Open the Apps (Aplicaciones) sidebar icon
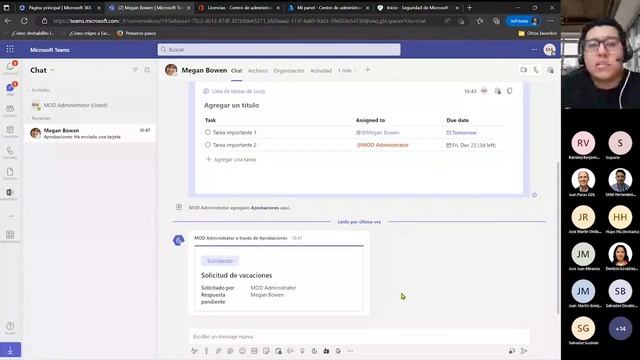The height and width of the screenshot is (360, 640). pyautogui.click(x=10, y=236)
